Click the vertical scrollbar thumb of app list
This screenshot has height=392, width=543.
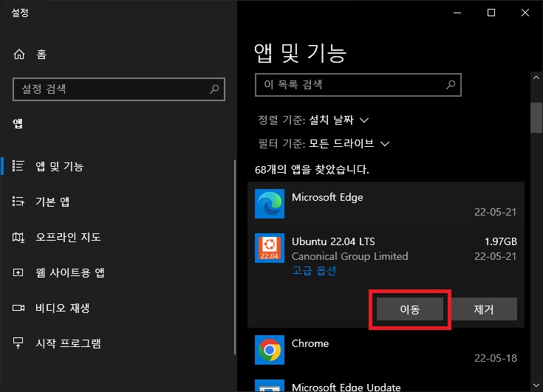pyautogui.click(x=536, y=117)
